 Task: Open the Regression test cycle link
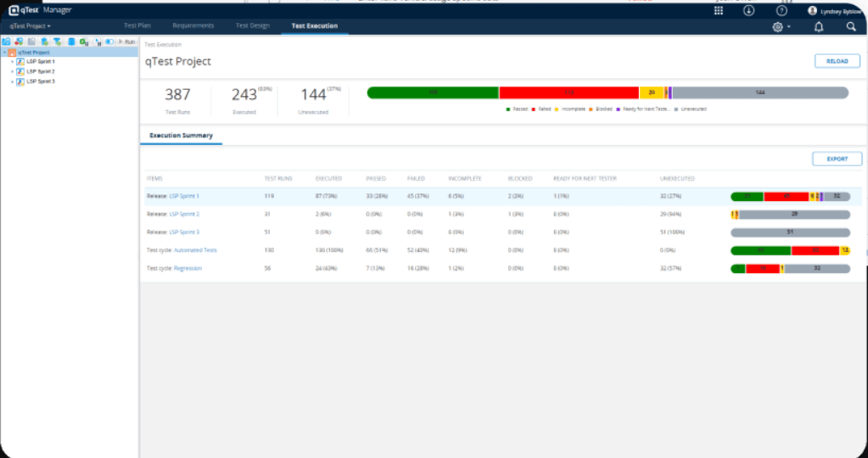(188, 268)
